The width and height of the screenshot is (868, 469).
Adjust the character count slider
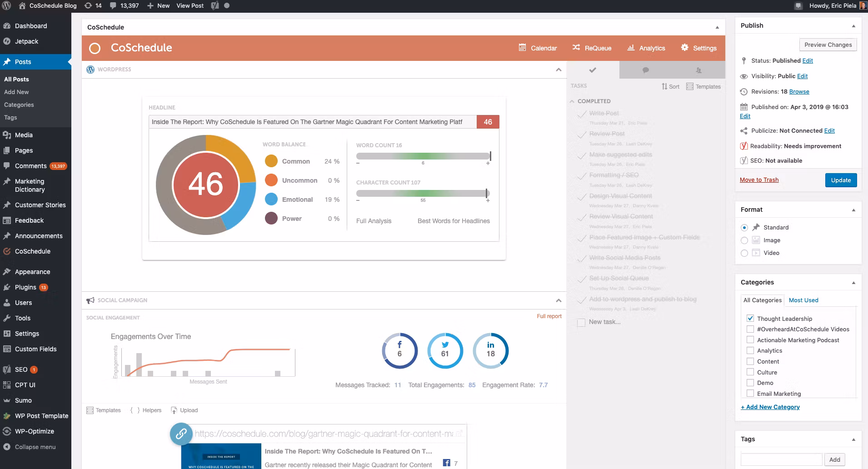tap(486, 193)
